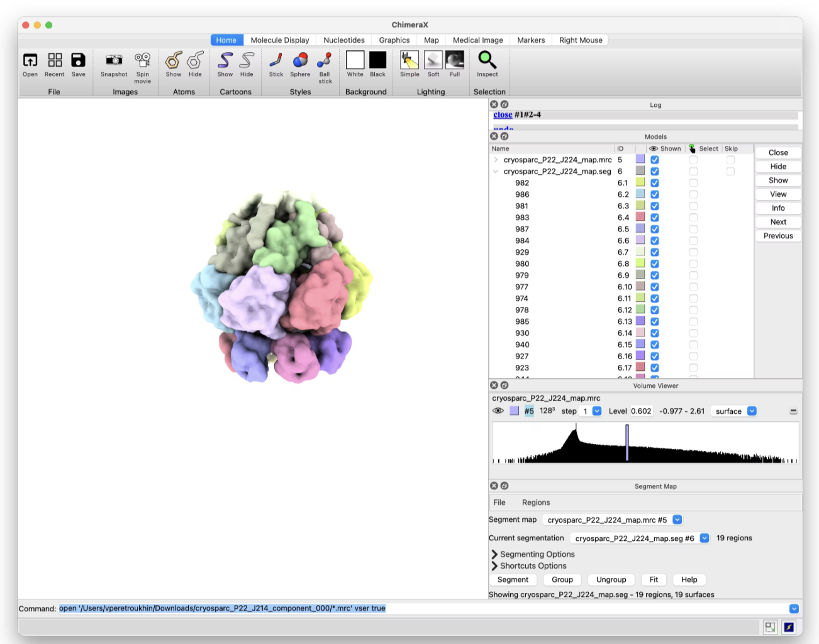
Task: Click color swatch for region 987
Action: 640,229
